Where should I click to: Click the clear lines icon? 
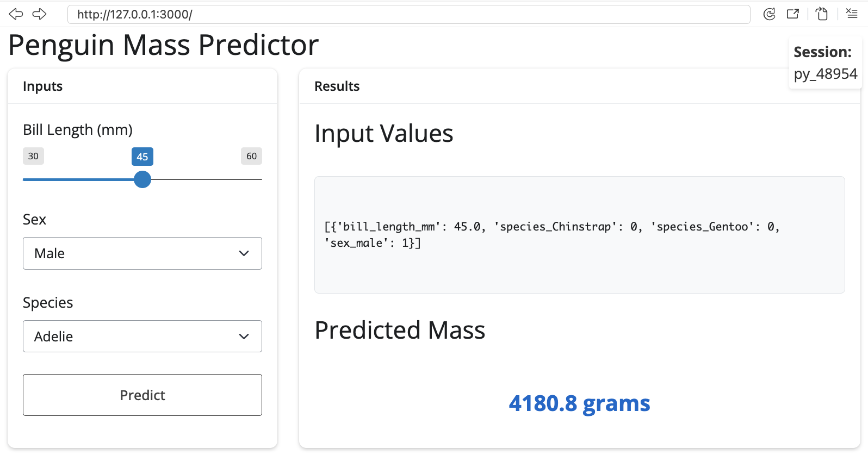852,14
